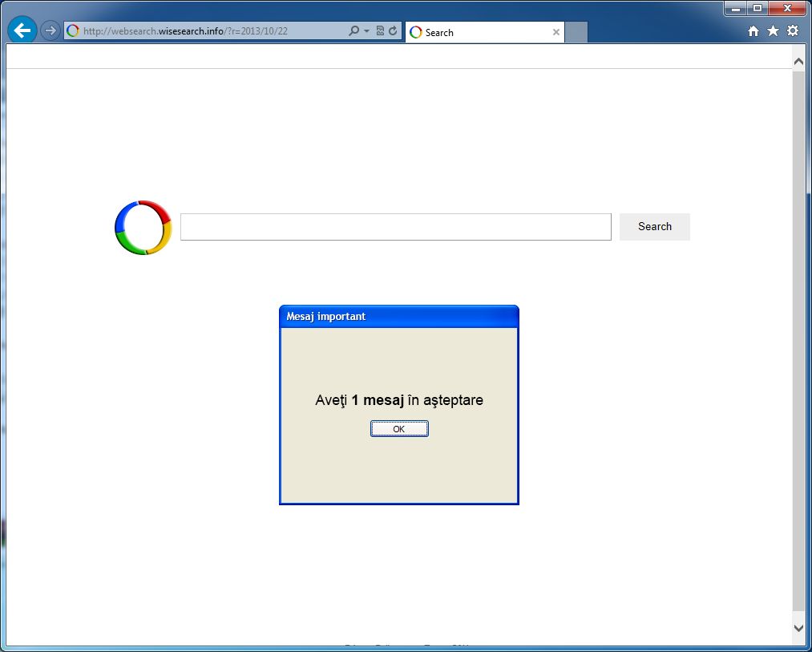Image resolution: width=812 pixels, height=652 pixels.
Task: Minimize the browser window
Action: [x=736, y=9]
